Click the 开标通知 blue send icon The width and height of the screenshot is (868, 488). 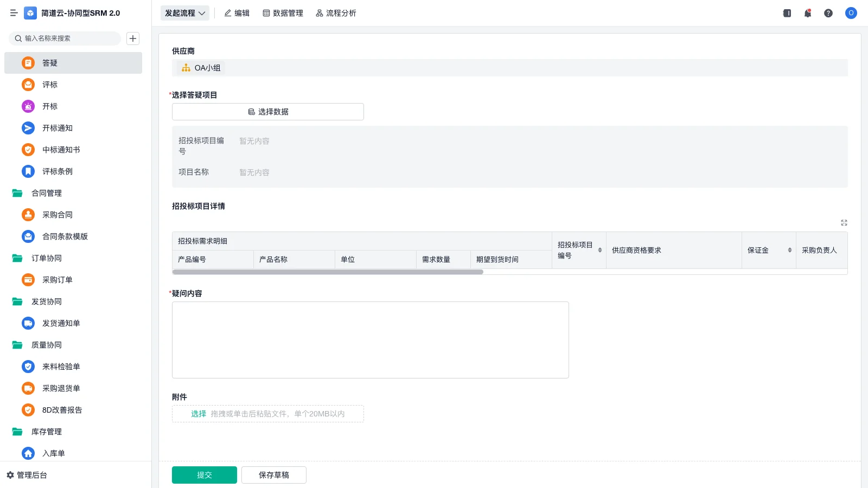click(28, 128)
